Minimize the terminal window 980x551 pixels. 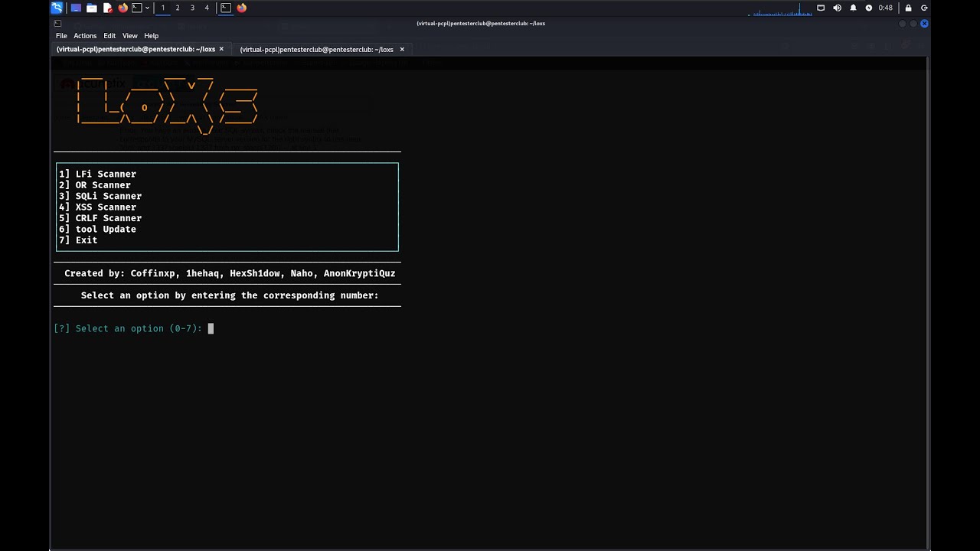(902, 24)
